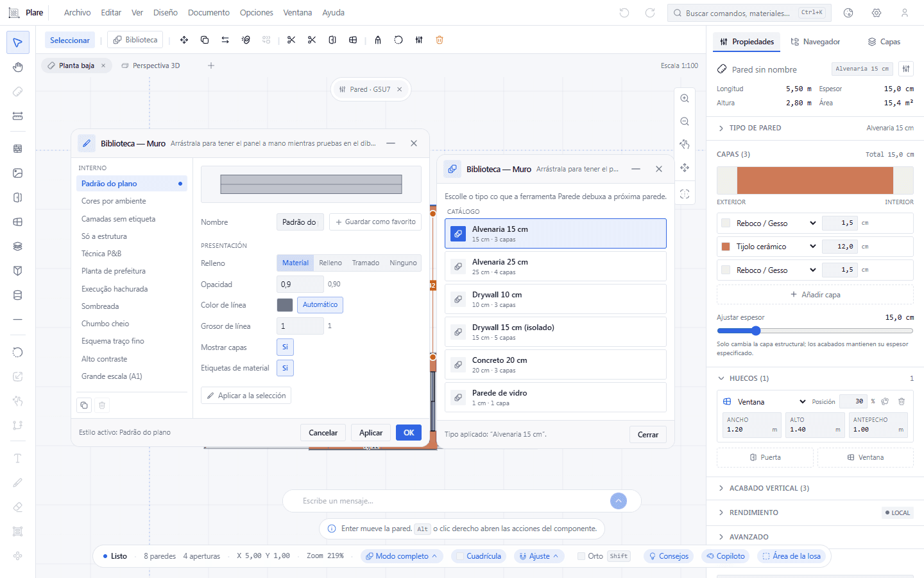This screenshot has height=578, width=924.
Task: Open the Documento menu
Action: tap(209, 13)
